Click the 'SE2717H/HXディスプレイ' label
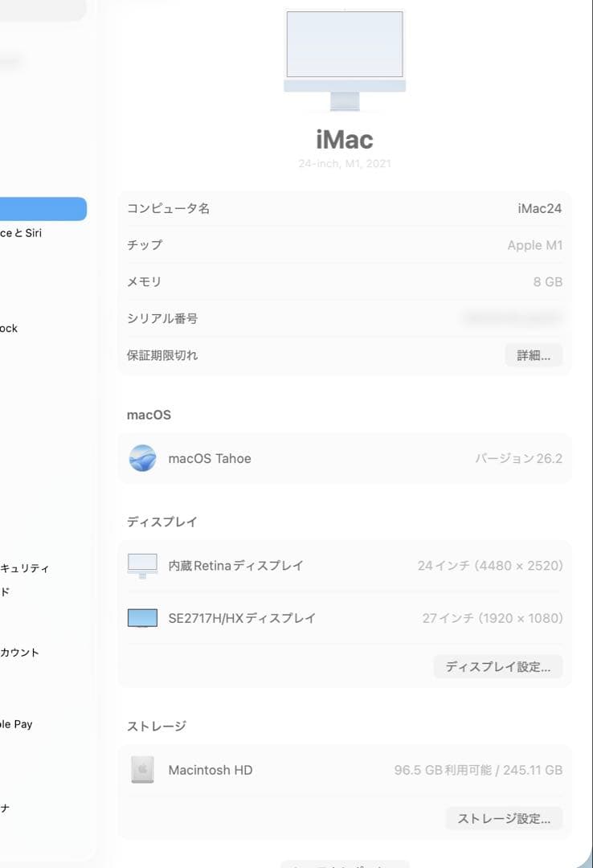Screen dimensions: 593x868 (x=242, y=618)
